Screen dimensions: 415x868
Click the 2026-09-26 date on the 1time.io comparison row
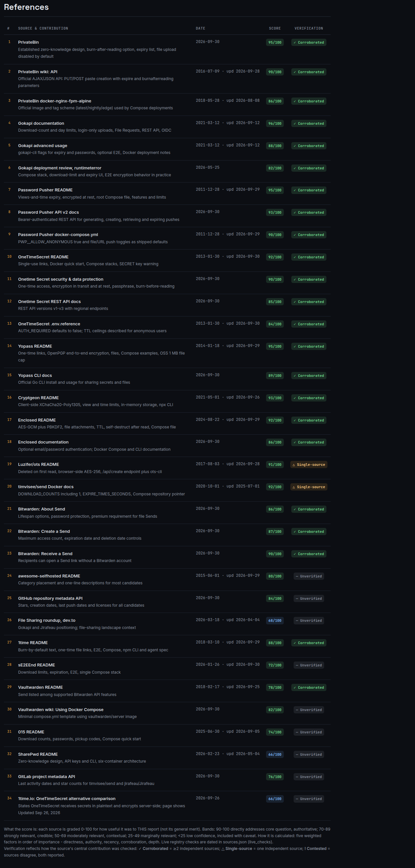[207, 798]
